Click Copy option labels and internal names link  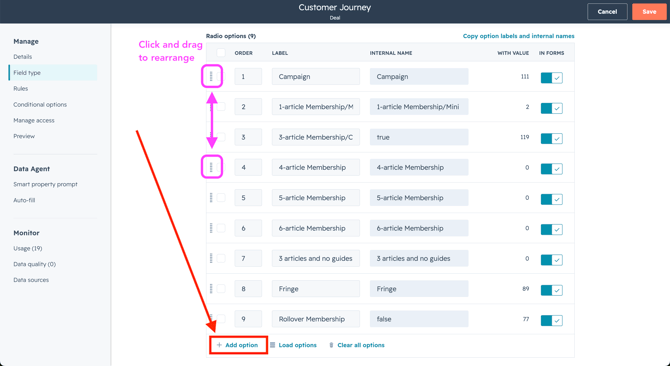coord(518,36)
